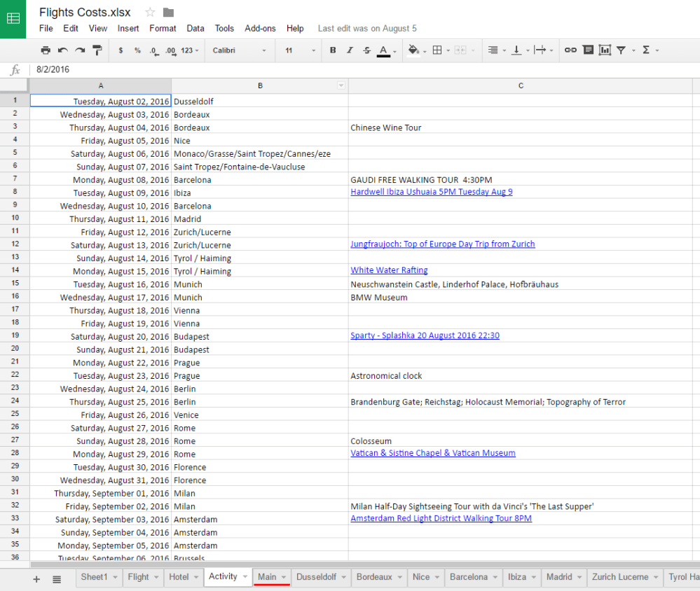
Task: Switch to the Barcelona sheet tab
Action: pos(468,577)
